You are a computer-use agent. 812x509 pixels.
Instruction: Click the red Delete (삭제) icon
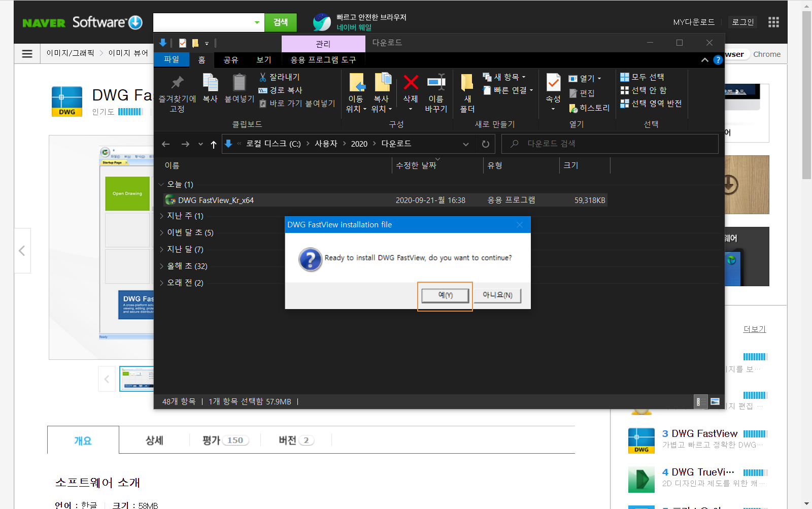(x=411, y=82)
